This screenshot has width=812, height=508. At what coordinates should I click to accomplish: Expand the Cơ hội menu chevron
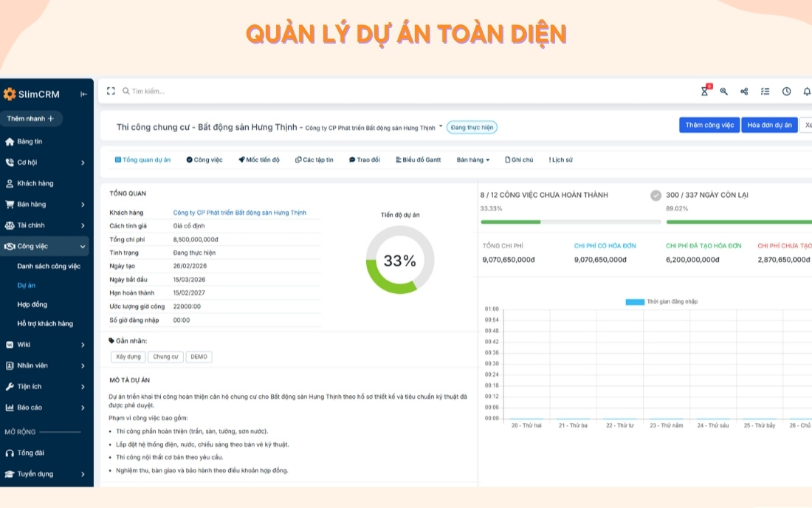pyautogui.click(x=83, y=162)
